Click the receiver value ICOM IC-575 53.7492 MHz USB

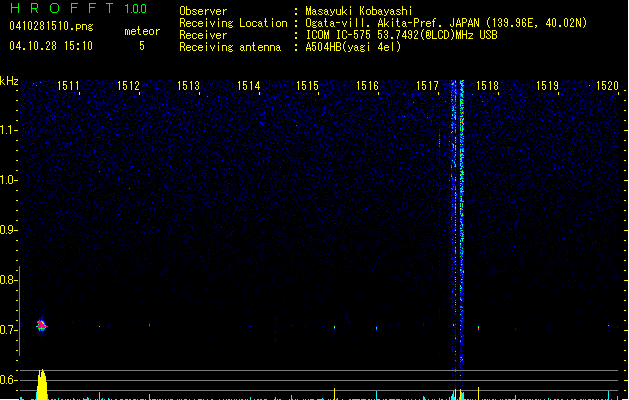(401, 35)
